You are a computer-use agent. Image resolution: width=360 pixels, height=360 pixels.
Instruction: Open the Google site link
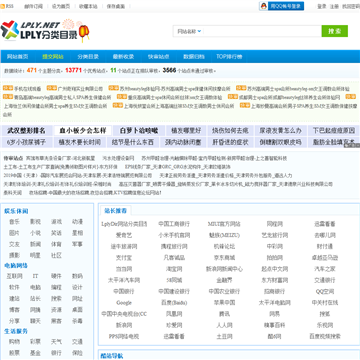pyautogui.click(x=124, y=303)
